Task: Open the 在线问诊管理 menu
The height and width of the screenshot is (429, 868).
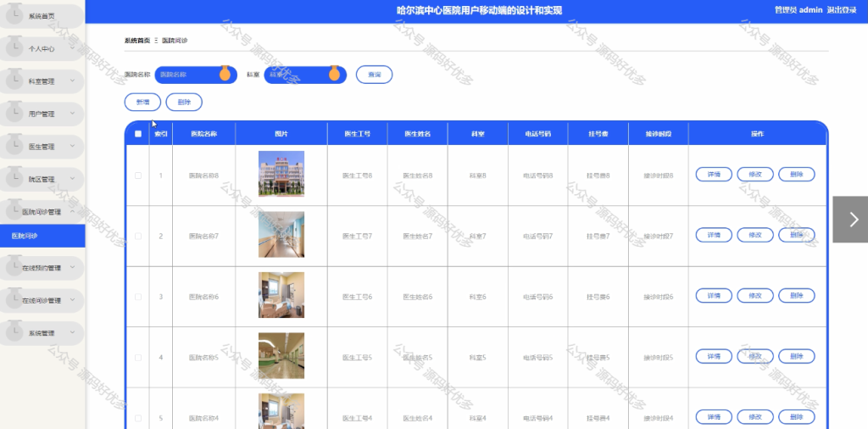Action: [x=42, y=300]
